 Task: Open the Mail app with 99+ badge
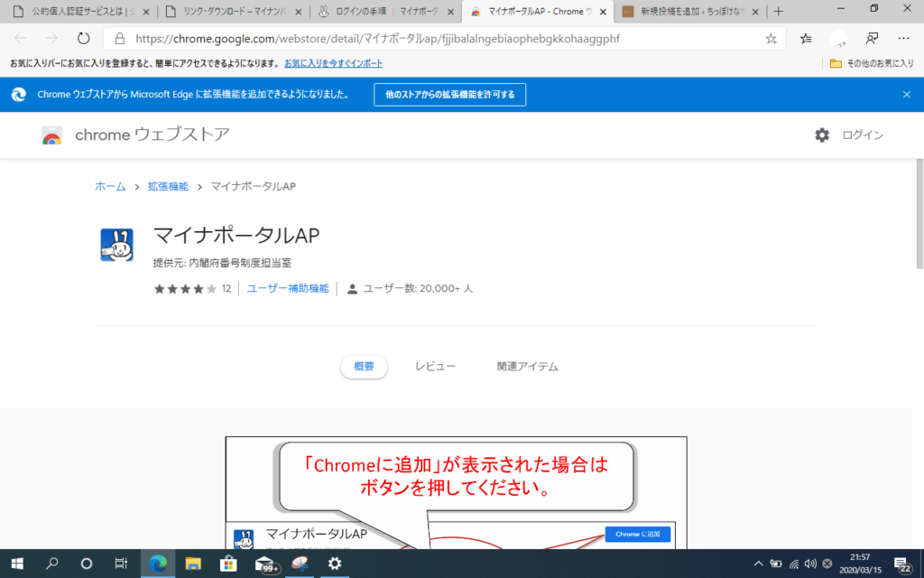[x=266, y=564]
